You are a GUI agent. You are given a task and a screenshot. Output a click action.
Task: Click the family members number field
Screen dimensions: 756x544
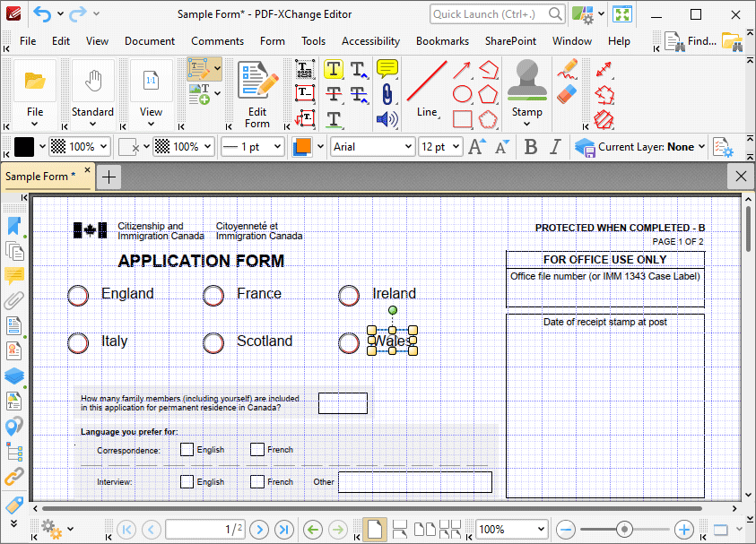click(x=343, y=403)
